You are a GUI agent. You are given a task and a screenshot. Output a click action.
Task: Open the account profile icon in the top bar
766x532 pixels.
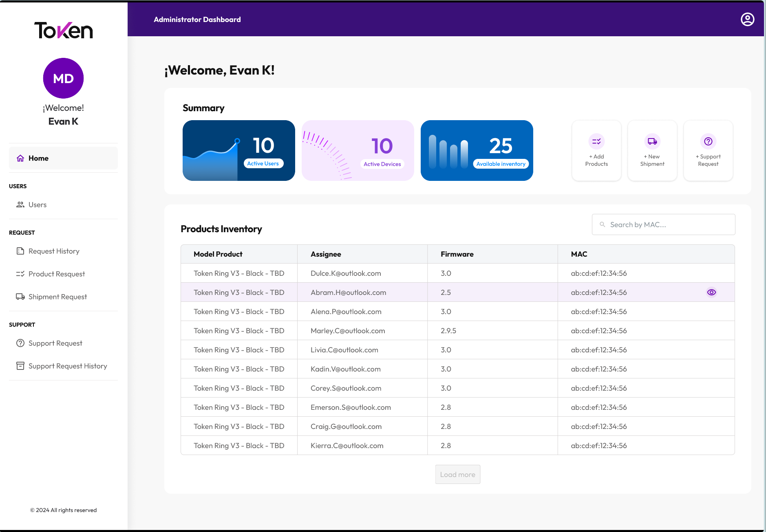coord(747,19)
